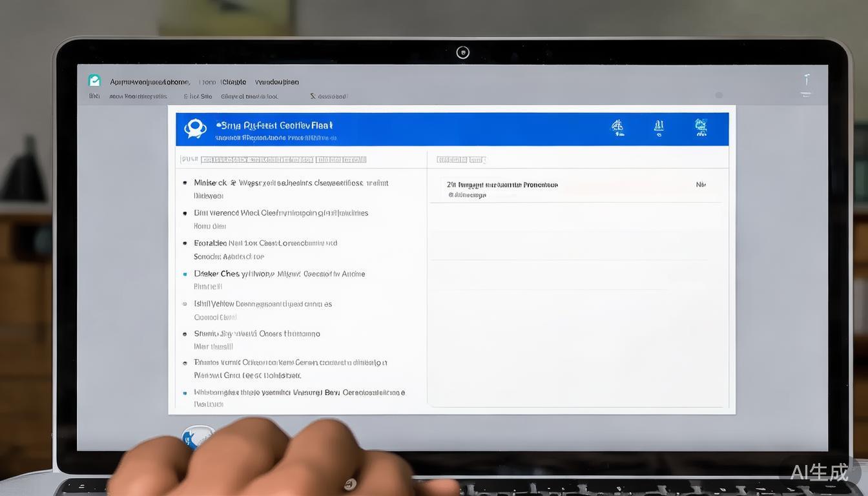Click the chat bubble logo in blue header
868x496 pixels.
pos(194,129)
